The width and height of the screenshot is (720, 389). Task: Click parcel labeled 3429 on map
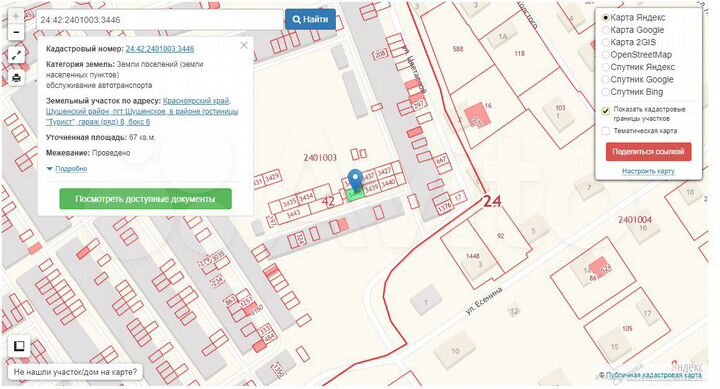tap(272, 177)
